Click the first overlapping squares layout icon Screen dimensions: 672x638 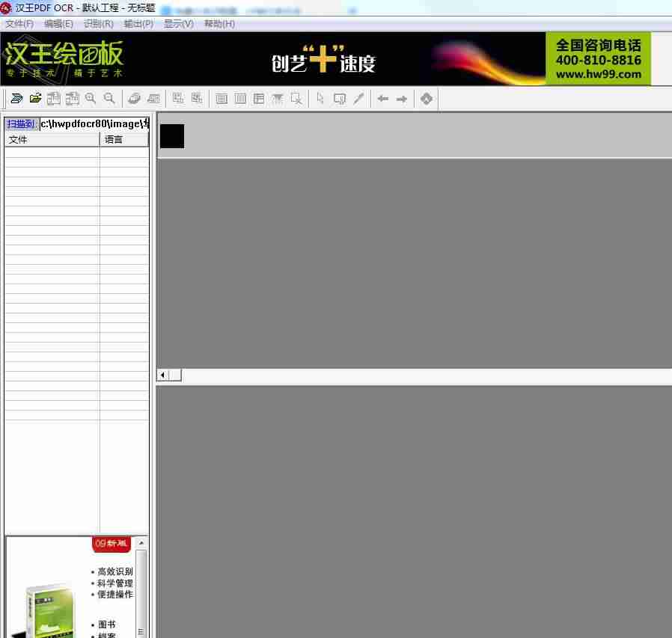(x=178, y=99)
